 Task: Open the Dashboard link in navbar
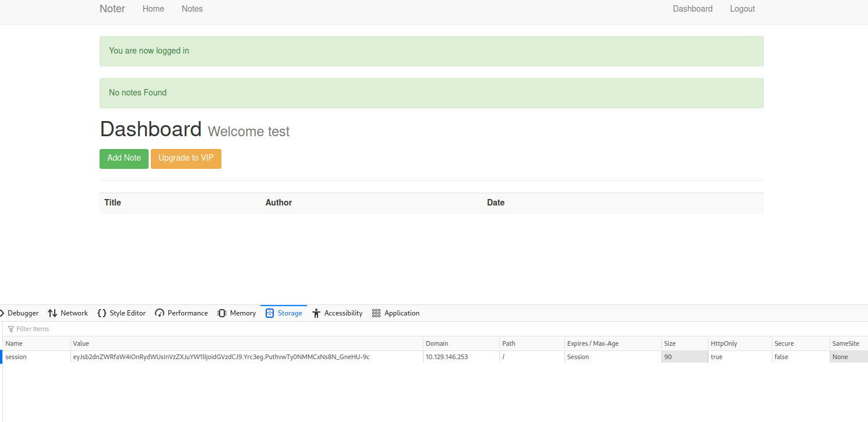point(692,9)
